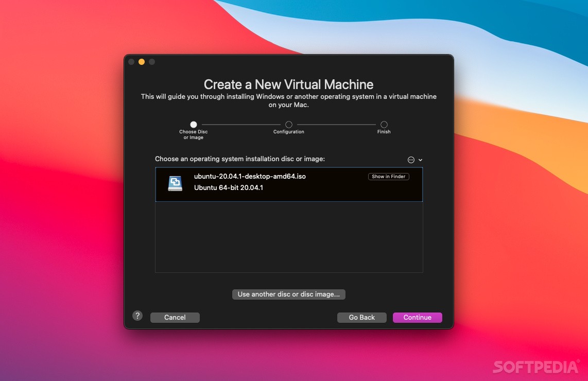
Task: Click the Go Back button
Action: pyautogui.click(x=361, y=317)
